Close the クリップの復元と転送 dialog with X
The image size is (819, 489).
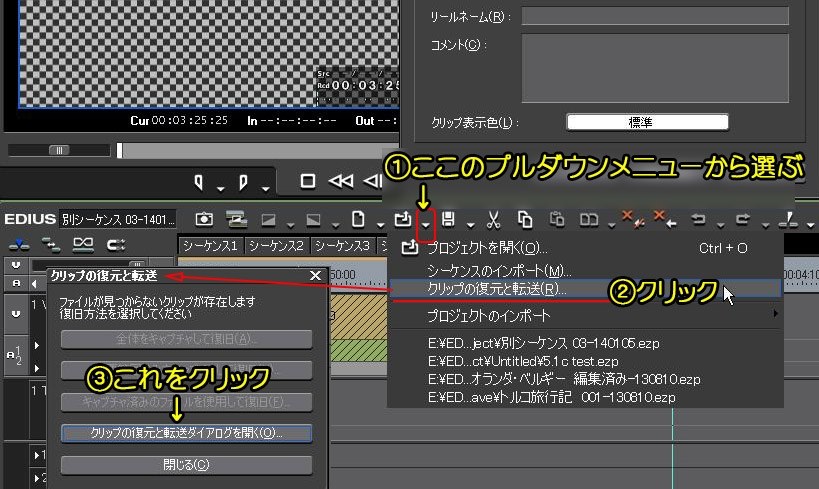point(315,275)
